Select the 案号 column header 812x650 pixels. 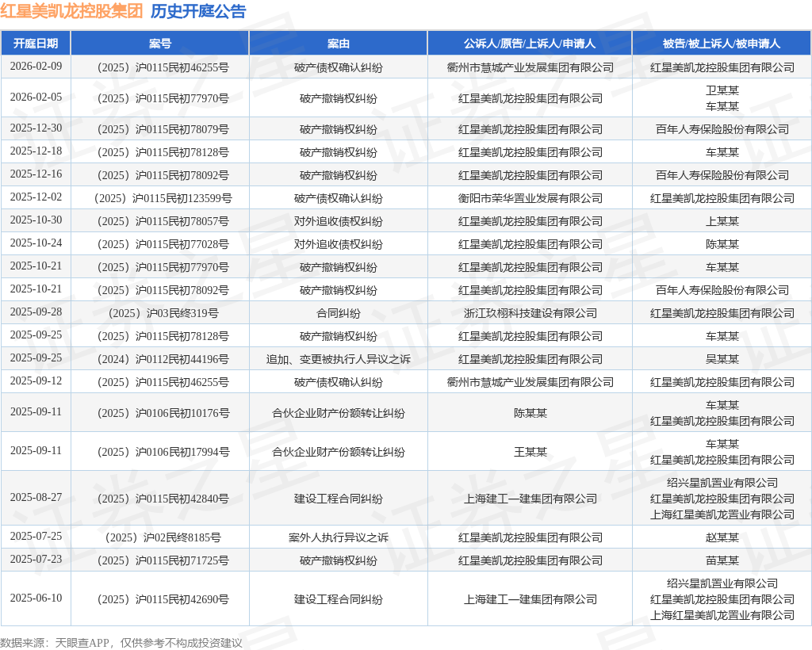(x=160, y=44)
